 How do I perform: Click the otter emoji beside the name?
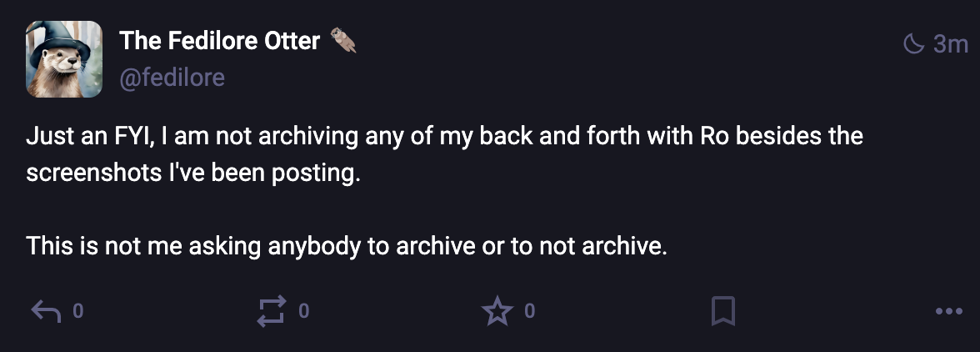pyautogui.click(x=343, y=40)
